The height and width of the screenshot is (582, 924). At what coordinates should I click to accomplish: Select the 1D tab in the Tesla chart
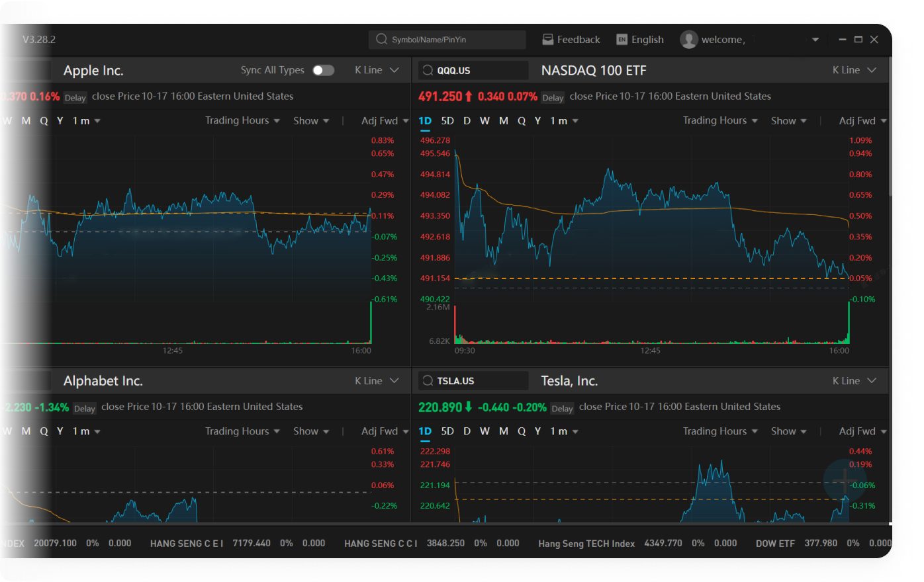(x=425, y=431)
